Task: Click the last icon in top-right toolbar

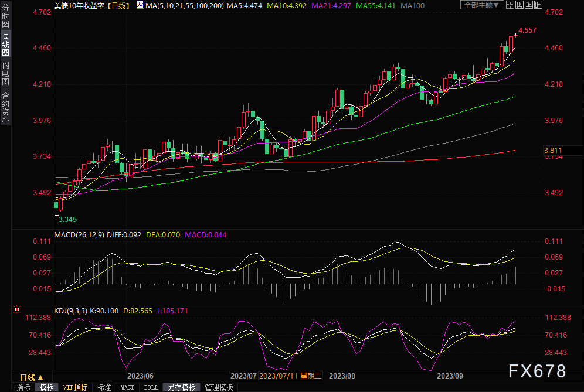Action: click(x=539, y=5)
